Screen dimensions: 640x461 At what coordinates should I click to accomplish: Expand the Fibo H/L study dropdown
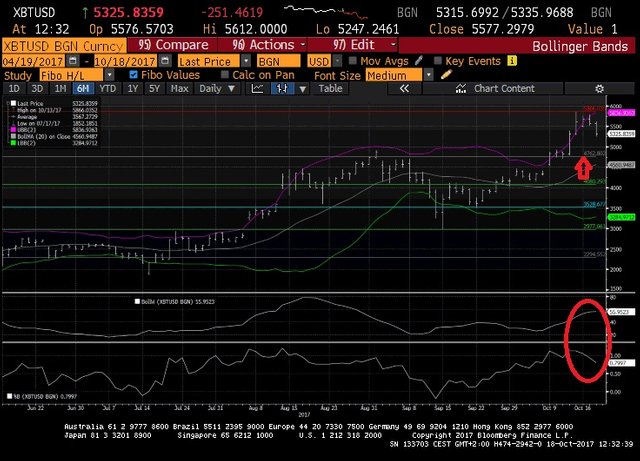(109, 75)
